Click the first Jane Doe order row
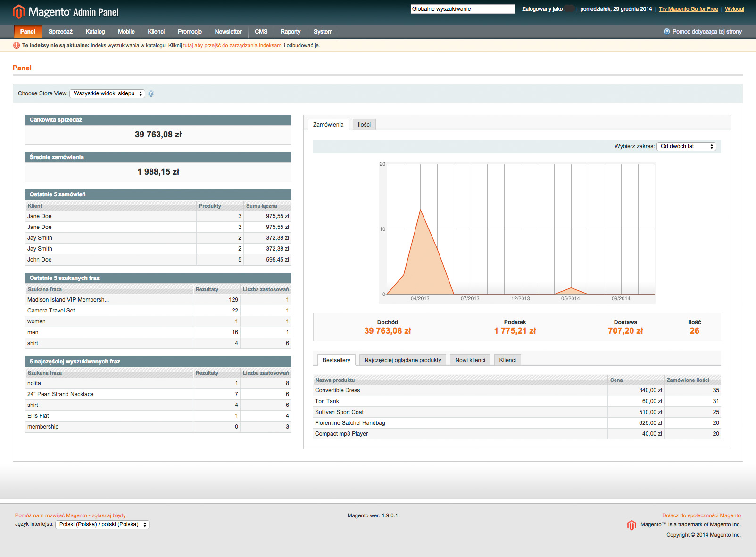The height and width of the screenshot is (557, 756). 158,216
